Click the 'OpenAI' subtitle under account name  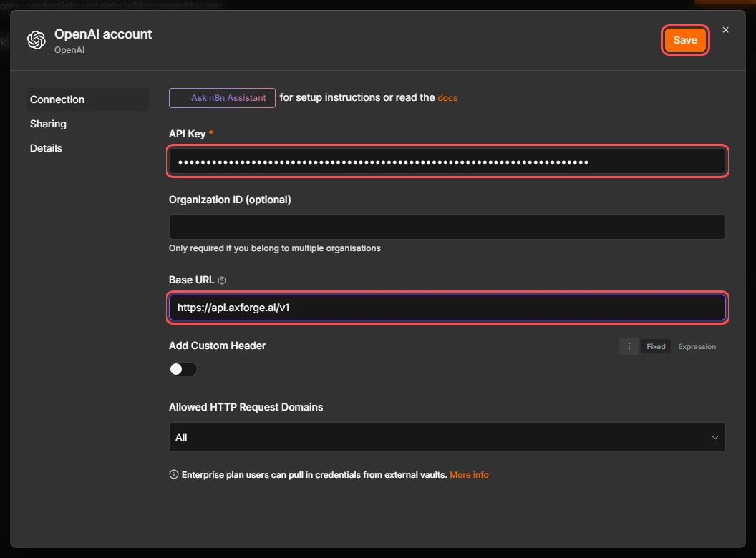(69, 49)
